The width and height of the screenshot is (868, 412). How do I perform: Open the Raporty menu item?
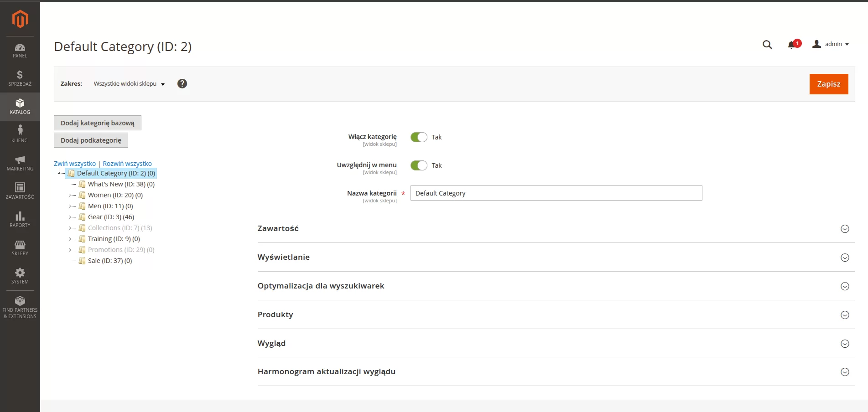[20, 219]
